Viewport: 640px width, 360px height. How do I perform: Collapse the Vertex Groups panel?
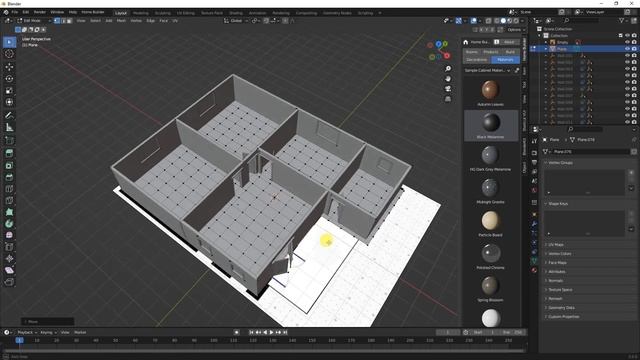click(x=560, y=162)
